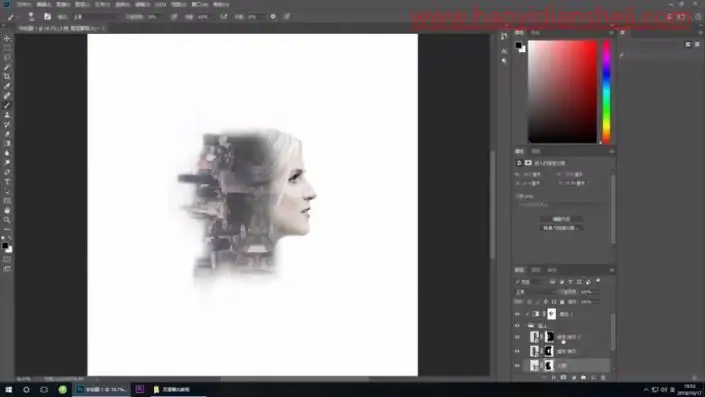This screenshot has height=397, width=705.
Task: Hide the selected bottom layer's eye icon
Action: [x=517, y=366]
